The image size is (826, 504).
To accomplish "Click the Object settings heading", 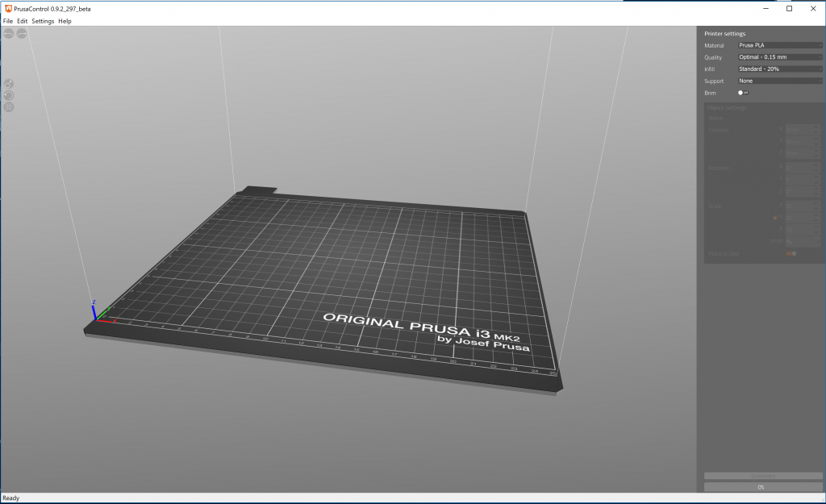I will pyautogui.click(x=727, y=107).
